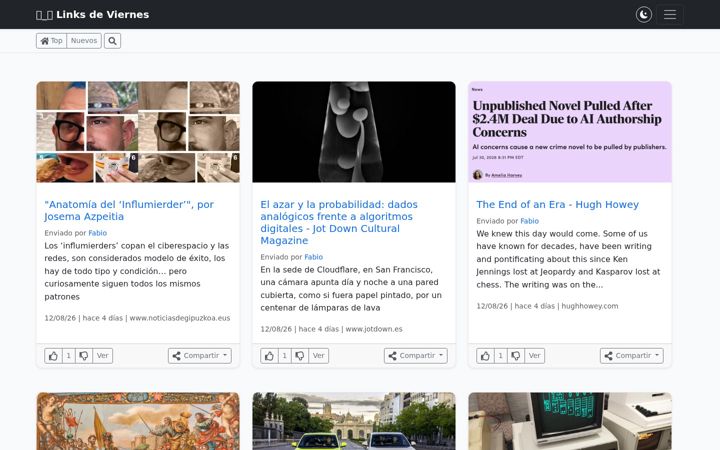This screenshot has width=720, height=450.
Task: Open the search magnifier button
Action: 112,41
